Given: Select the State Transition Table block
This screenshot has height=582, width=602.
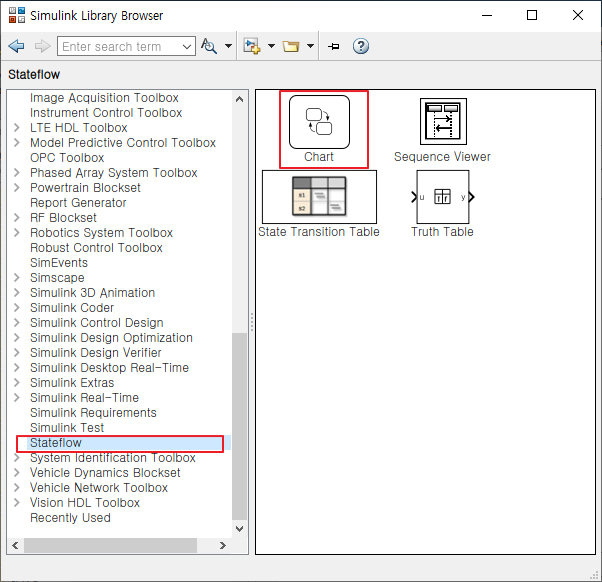Looking at the screenshot, I should 319,204.
